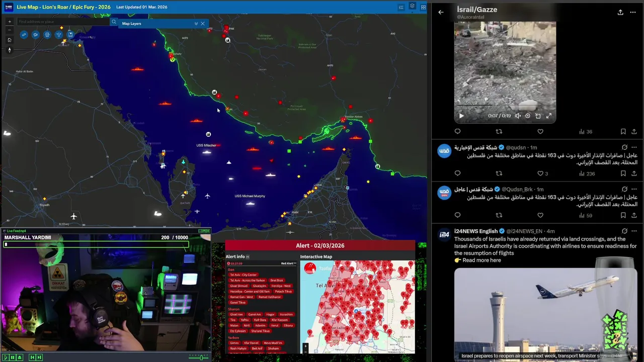Screen dimensions: 644x362
Task: Bookmark the @qudsn tweet
Action: [623, 173]
